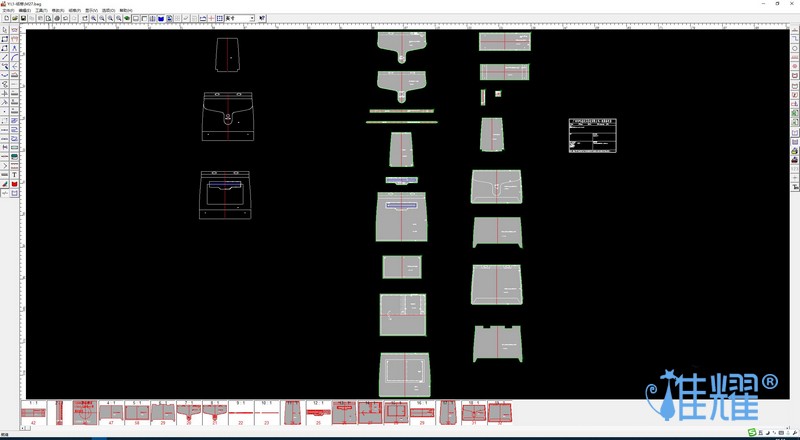The image size is (800, 440).
Task: Select piece thumbnail numbered 47
Action: (x=110, y=412)
